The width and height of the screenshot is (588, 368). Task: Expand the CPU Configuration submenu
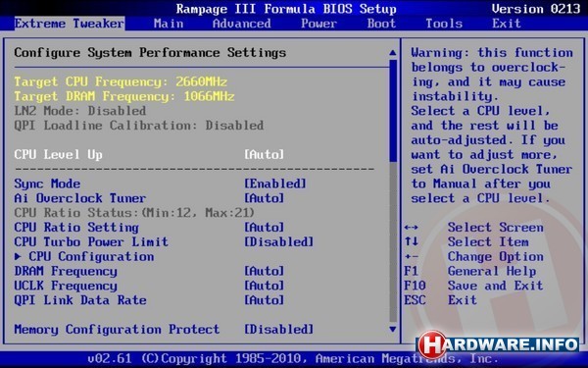84,256
